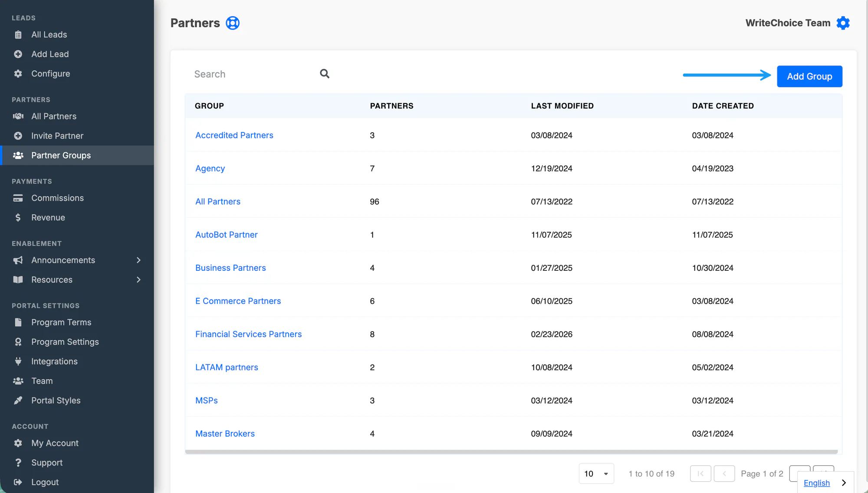
Task: Open the Agency group link
Action: [210, 168]
